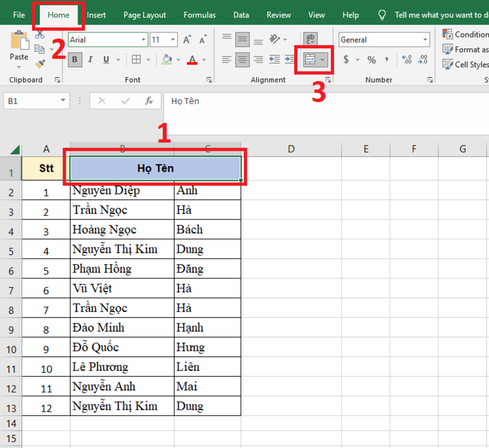The height and width of the screenshot is (448, 489).
Task: Increase indent
Action: click(289, 59)
